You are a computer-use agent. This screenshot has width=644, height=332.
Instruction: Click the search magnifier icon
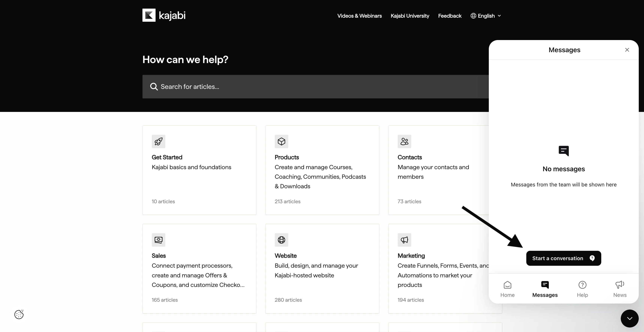click(154, 87)
